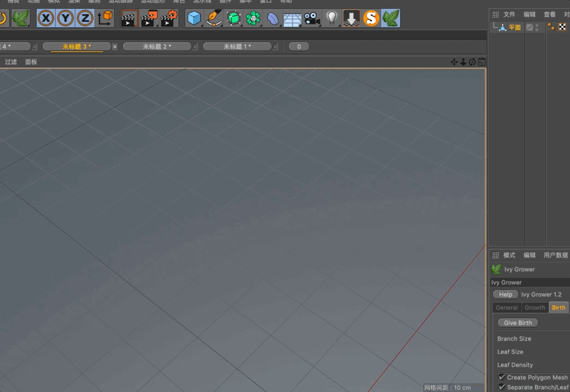
Task: Click the orange S plugin icon
Action: point(371,18)
